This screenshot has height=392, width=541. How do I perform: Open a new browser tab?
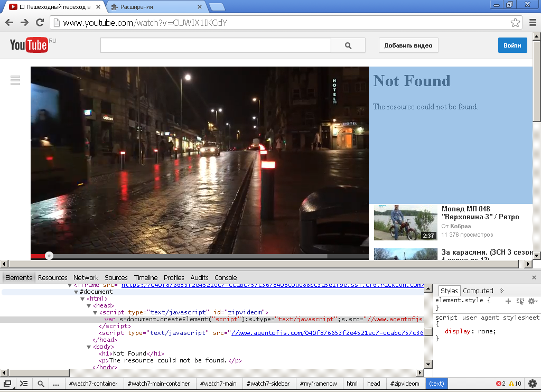217,7
